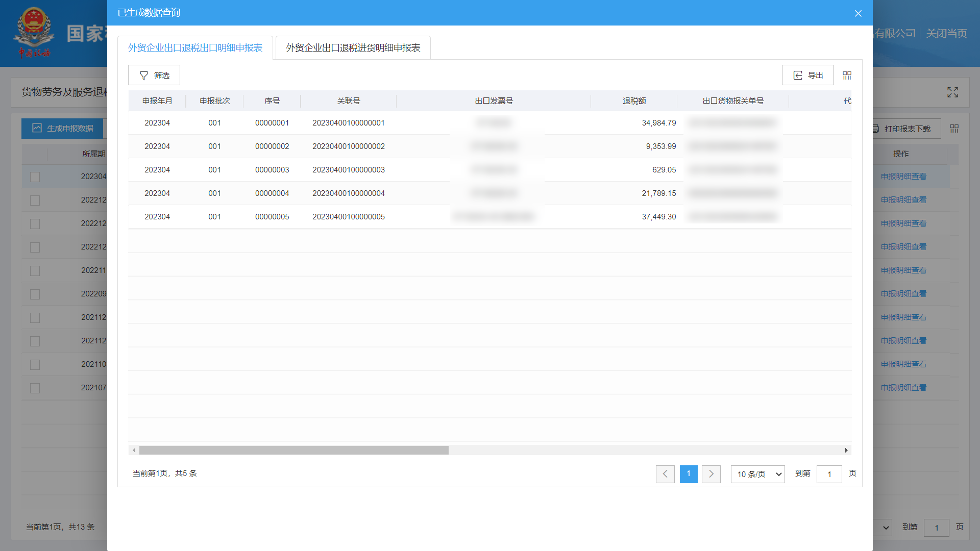Click 申报明细查看 link for the 202209 row
980x551 pixels.
tap(903, 294)
